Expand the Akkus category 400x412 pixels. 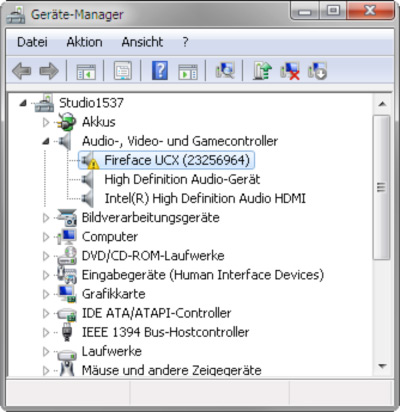click(46, 122)
